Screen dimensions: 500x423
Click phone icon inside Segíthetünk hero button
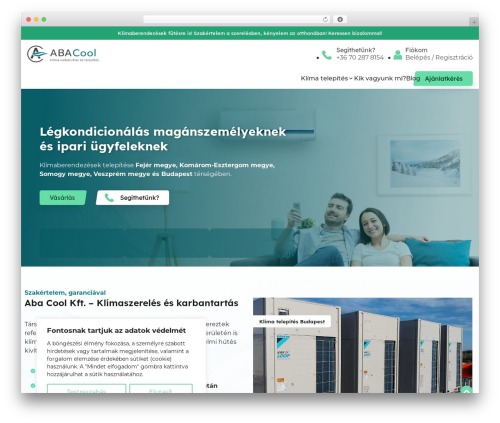(x=109, y=198)
